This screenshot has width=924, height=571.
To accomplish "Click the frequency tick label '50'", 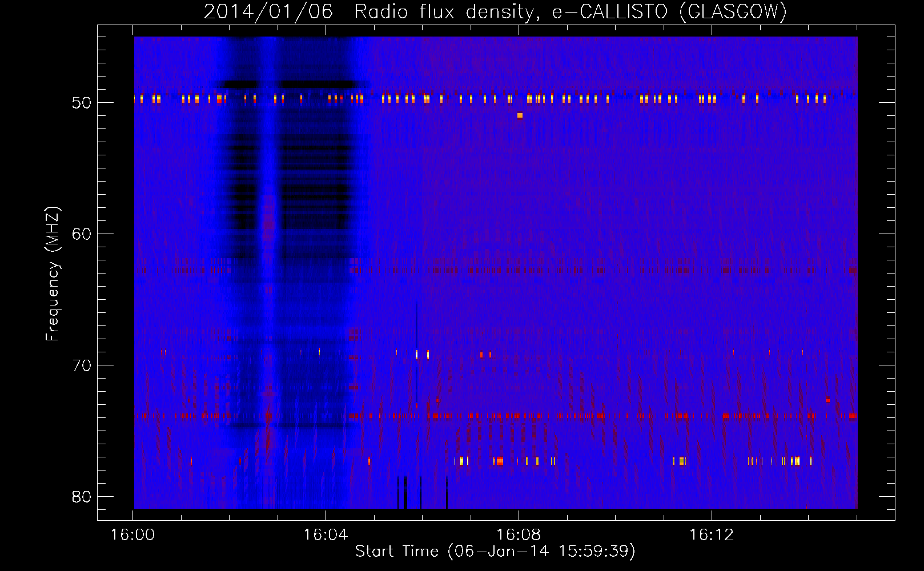I will (x=82, y=103).
